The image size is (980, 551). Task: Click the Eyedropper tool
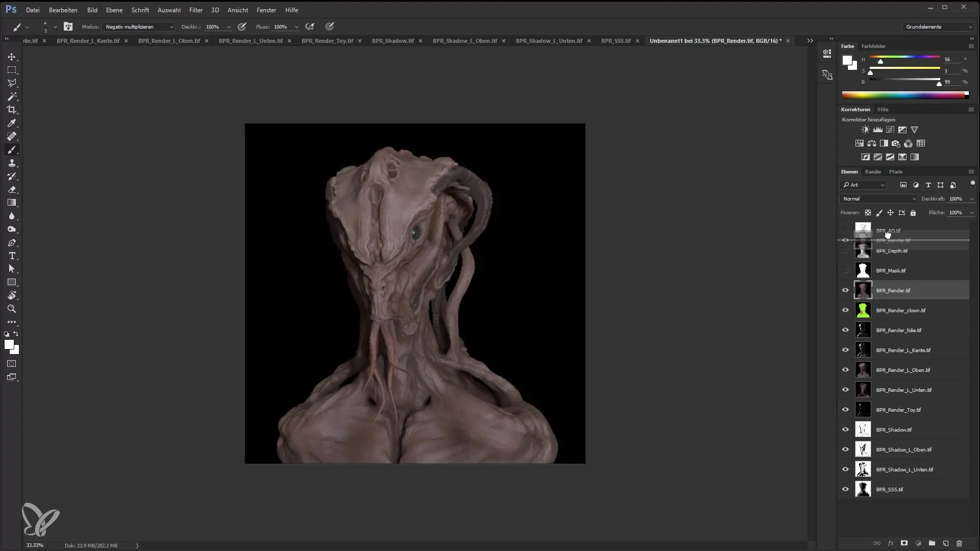(x=12, y=123)
